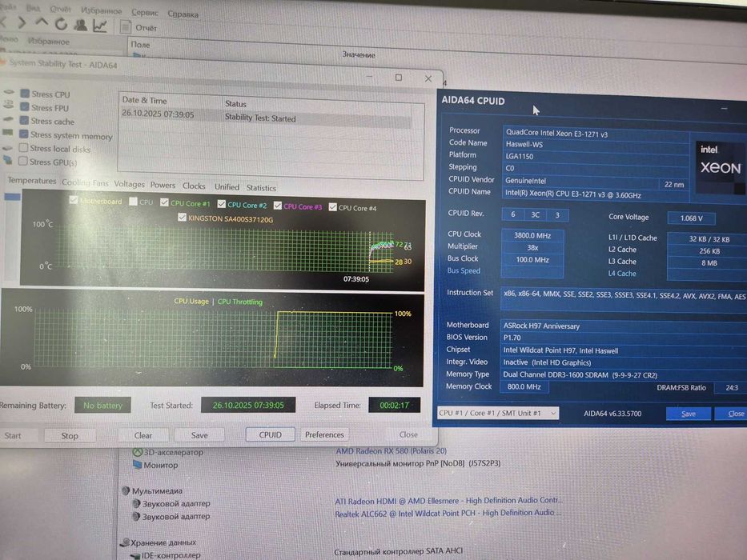The image size is (747, 560).
Task: Switch to Statistics tab
Action: click(261, 188)
